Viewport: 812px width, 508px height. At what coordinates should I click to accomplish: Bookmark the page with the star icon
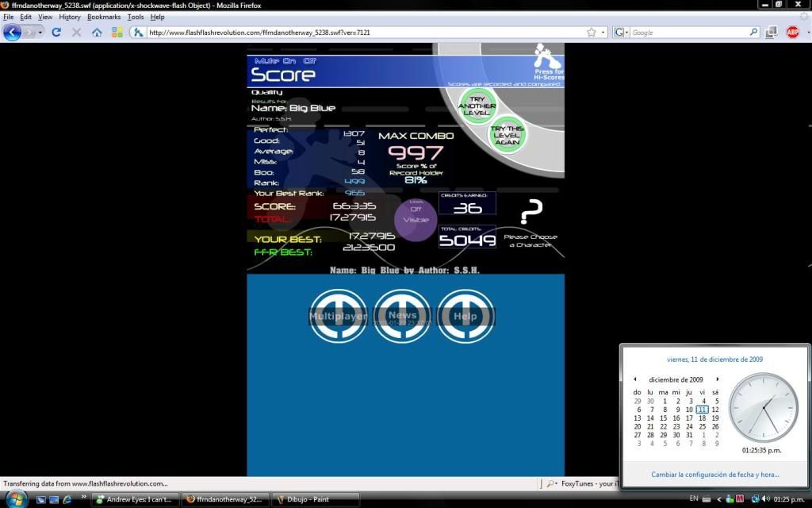[x=591, y=33]
